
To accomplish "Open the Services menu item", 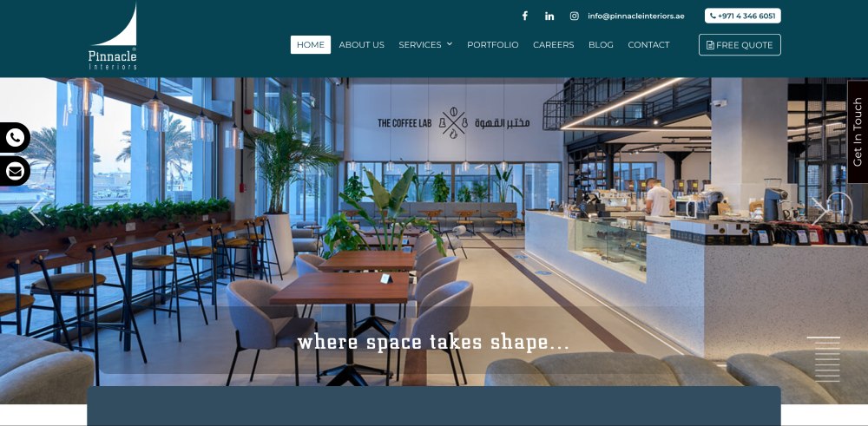I will [x=420, y=45].
